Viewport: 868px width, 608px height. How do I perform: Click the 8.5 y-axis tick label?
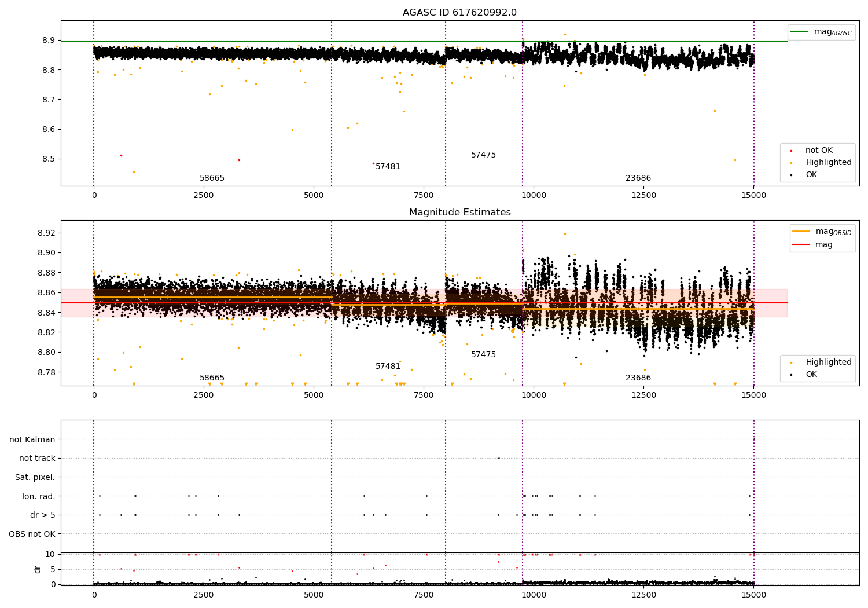coord(48,159)
